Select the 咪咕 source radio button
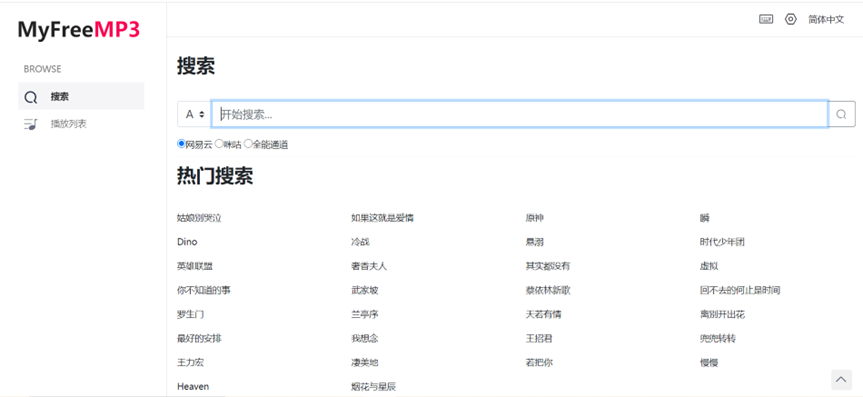Image resolution: width=863 pixels, height=397 pixels. (219, 144)
